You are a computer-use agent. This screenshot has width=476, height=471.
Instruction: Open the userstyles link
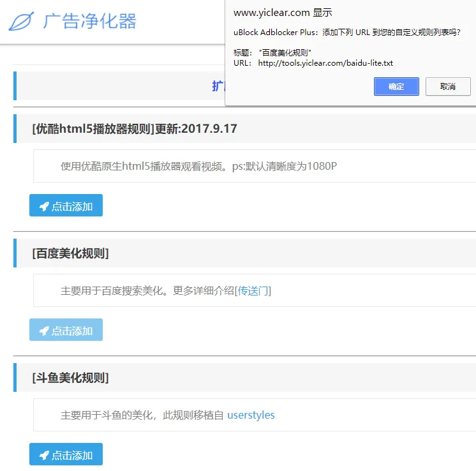point(251,415)
